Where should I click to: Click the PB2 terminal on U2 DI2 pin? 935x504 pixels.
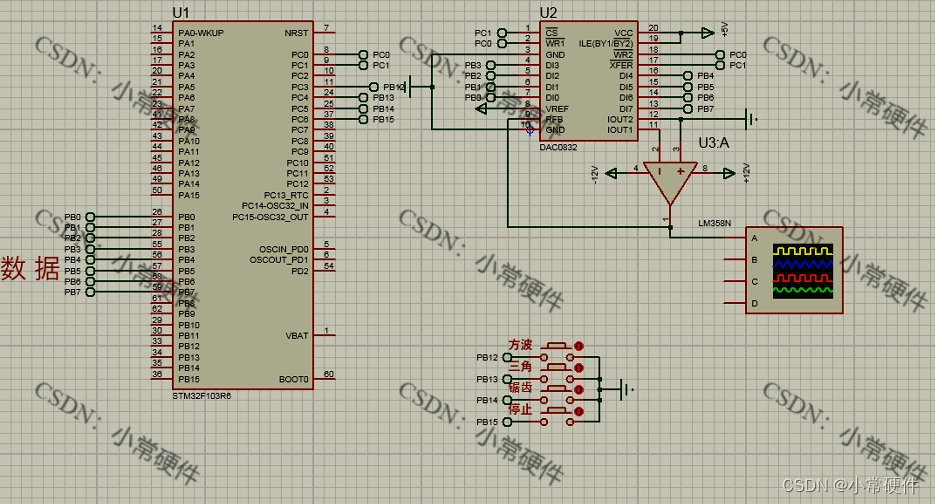click(490, 76)
